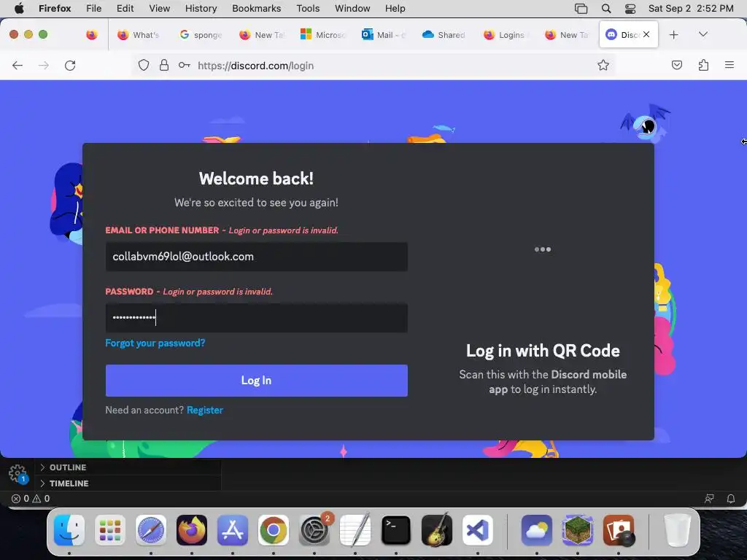Close the Discord tab

pos(646,34)
